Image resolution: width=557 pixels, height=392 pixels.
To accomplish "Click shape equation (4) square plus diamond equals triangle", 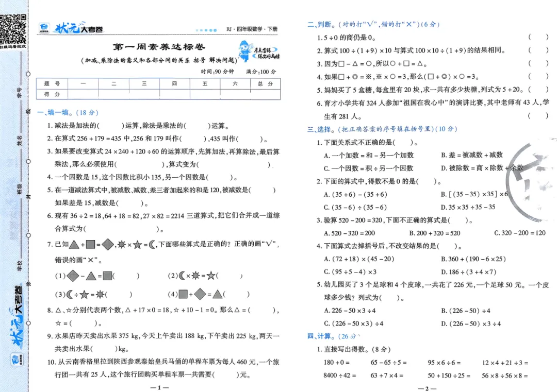I will pos(208,294).
